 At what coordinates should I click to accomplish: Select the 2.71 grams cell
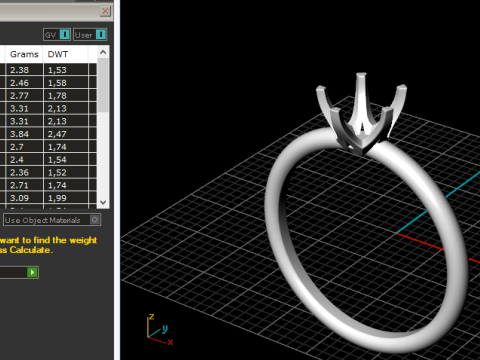coord(24,185)
